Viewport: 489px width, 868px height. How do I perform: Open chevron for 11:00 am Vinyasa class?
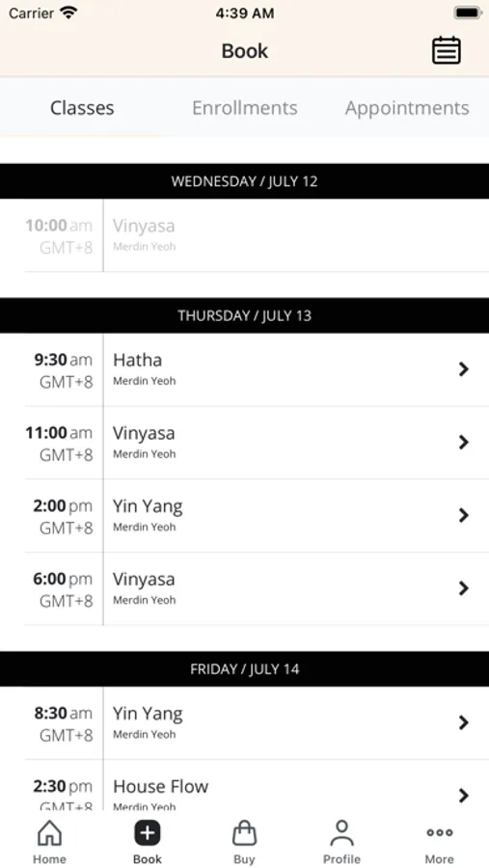click(x=464, y=443)
